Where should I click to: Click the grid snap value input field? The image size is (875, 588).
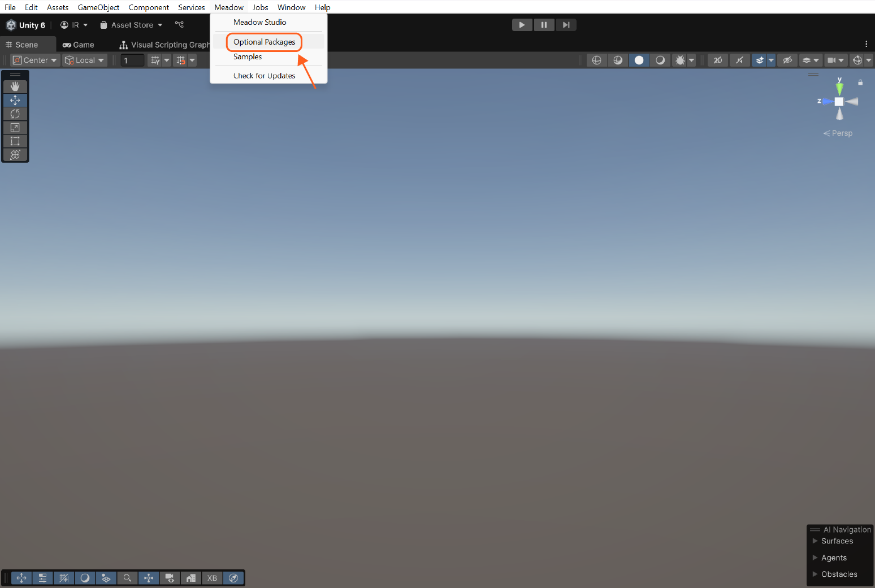[133, 60]
